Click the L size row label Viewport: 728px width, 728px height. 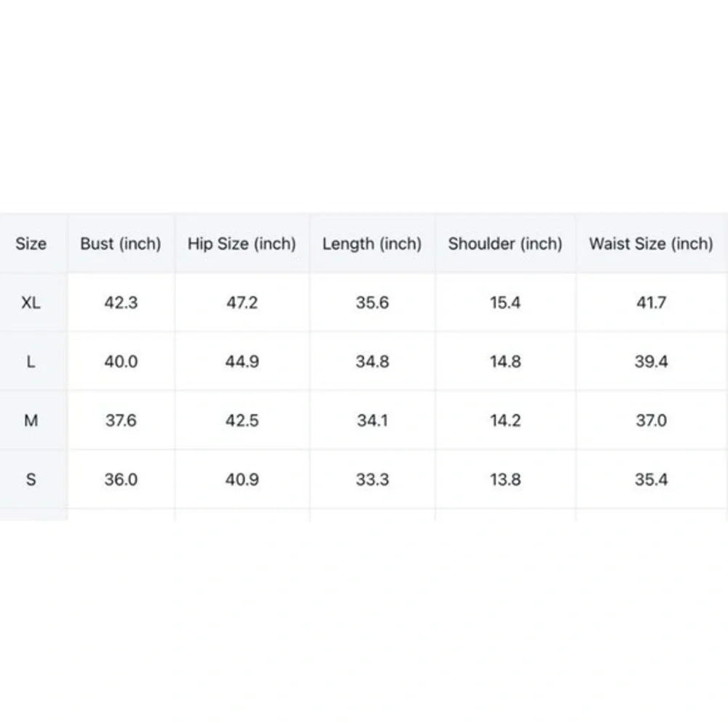(31, 362)
